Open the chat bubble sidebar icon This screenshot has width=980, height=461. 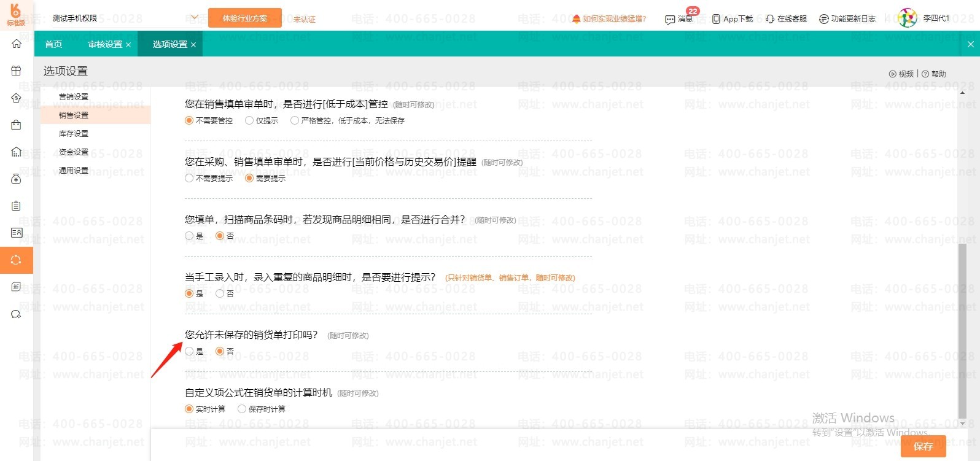click(17, 314)
